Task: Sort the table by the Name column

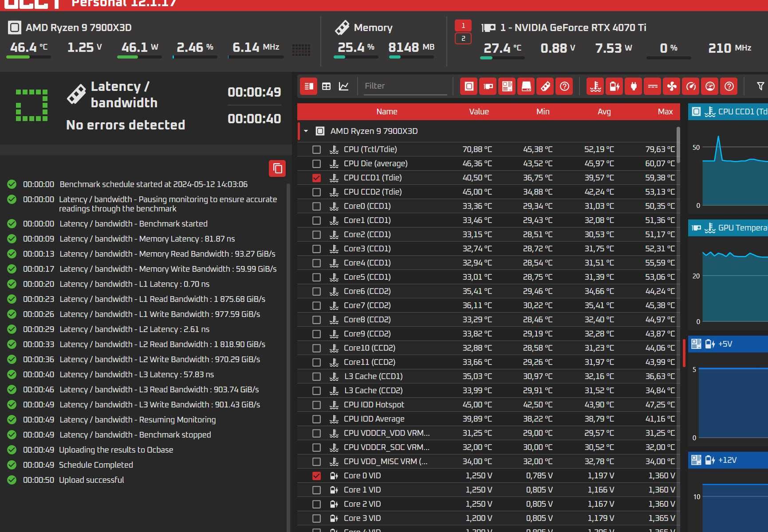Action: 386,112
